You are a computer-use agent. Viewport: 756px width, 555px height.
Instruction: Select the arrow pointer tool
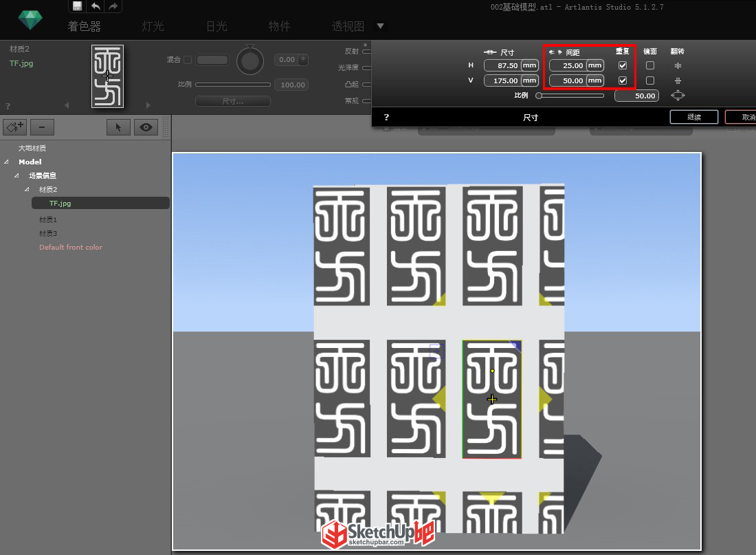[118, 127]
